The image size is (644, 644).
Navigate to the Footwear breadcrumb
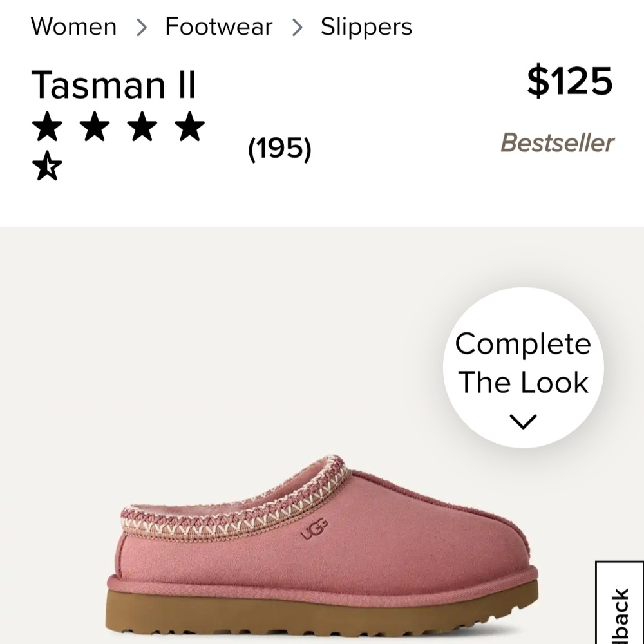(218, 27)
